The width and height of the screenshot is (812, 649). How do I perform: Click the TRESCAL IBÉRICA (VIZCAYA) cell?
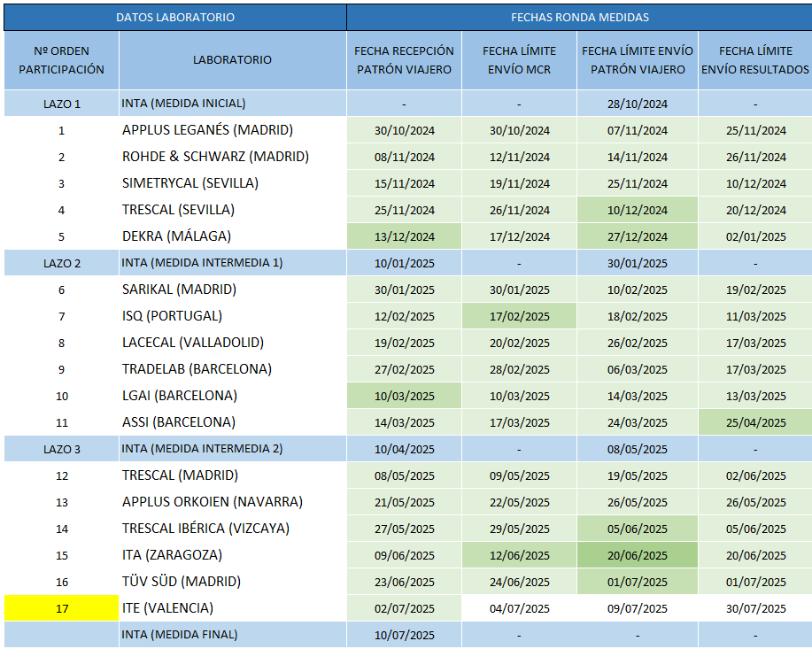[x=233, y=529]
